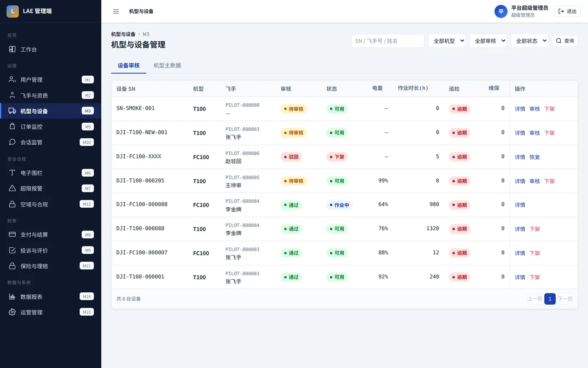Switch to the 机型主数据 tab

[x=167, y=65]
